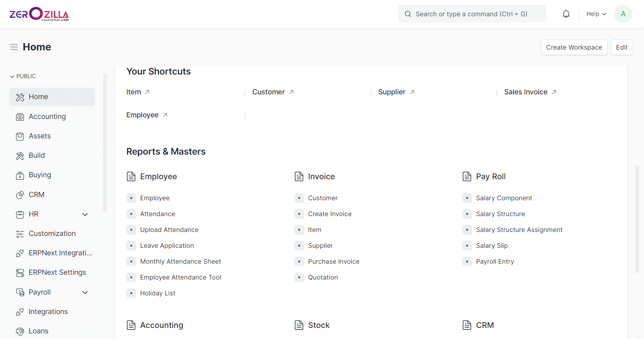644x339 pixels.
Task: Click the CRM pie chart icon
Action: [20, 195]
